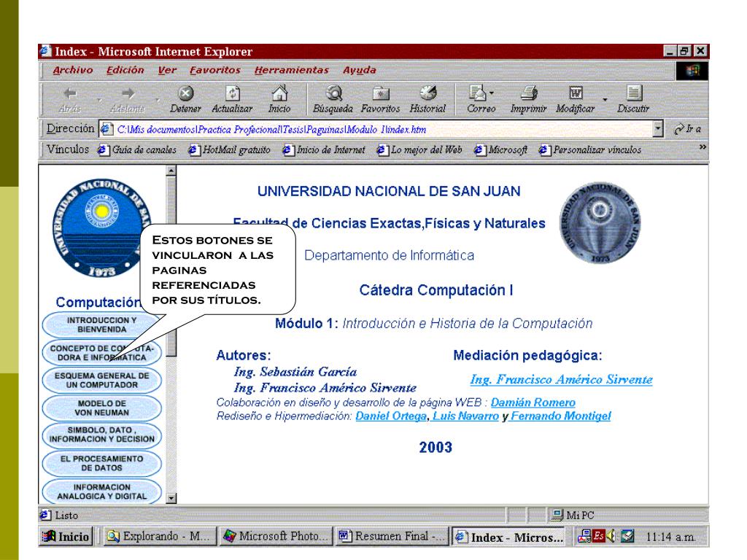Open Concepto de Computadora e Informática
Screen dimensions: 747x560
pyautogui.click(x=102, y=352)
